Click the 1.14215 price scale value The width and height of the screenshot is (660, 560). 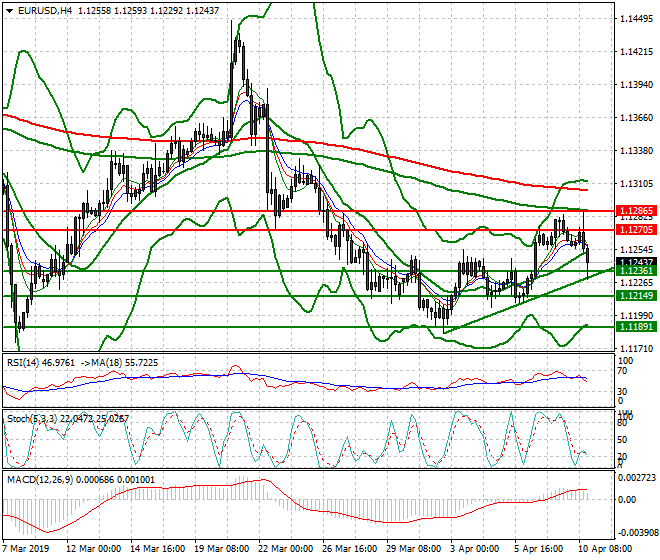637,52
